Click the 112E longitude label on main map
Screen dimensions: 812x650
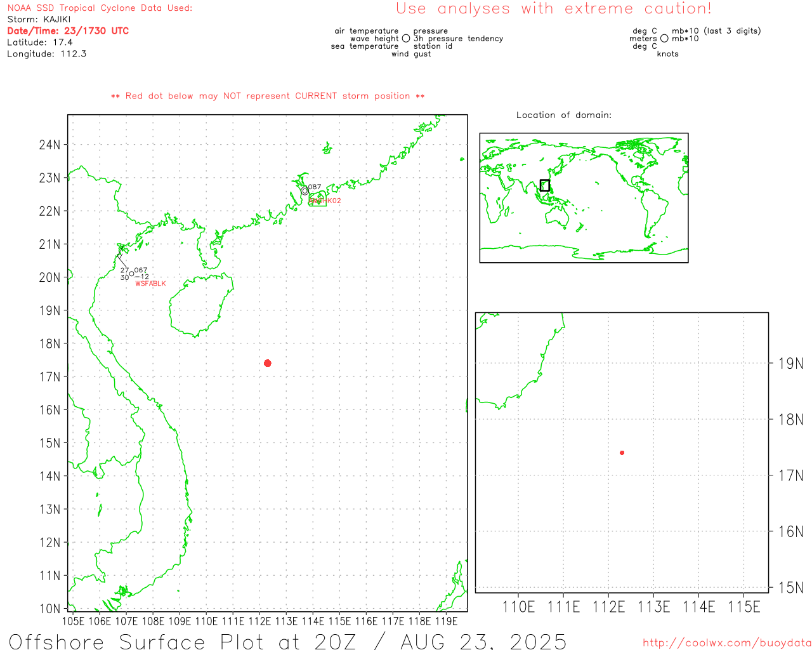[x=259, y=621]
